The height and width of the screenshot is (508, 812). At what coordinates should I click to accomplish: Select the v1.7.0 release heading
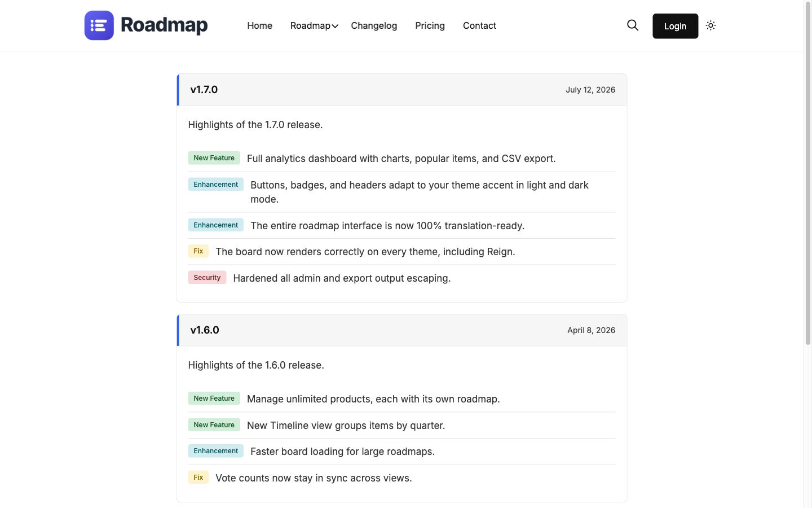click(x=204, y=90)
